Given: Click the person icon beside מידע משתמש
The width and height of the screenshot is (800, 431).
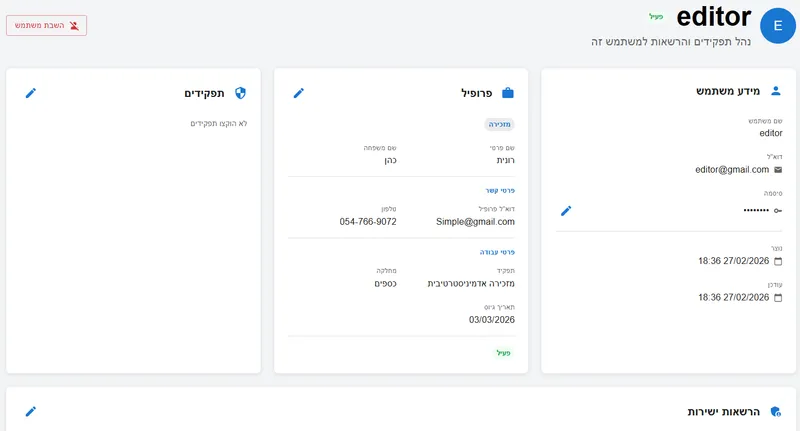Looking at the screenshot, I should click(776, 91).
